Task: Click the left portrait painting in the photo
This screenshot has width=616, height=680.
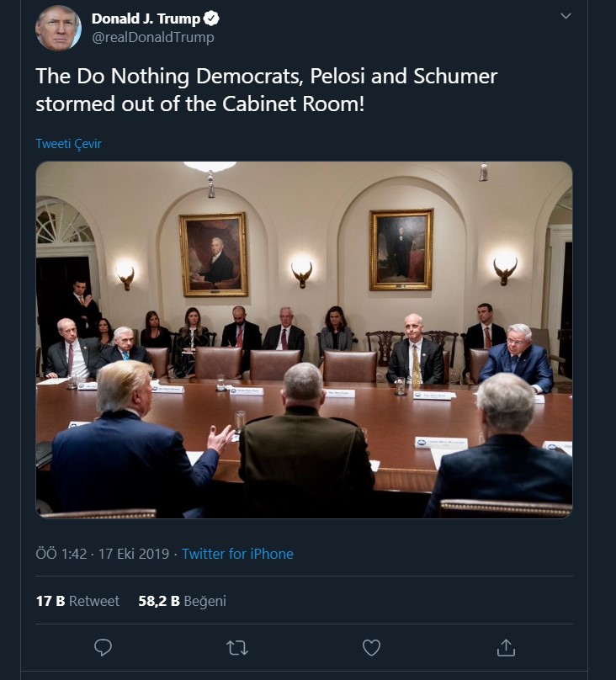Action: coord(214,253)
